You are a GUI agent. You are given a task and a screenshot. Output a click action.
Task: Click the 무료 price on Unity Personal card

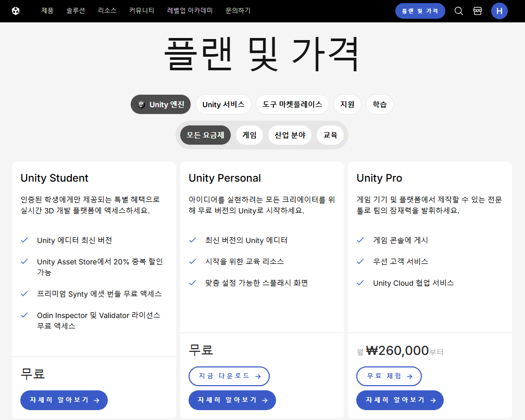click(x=201, y=350)
